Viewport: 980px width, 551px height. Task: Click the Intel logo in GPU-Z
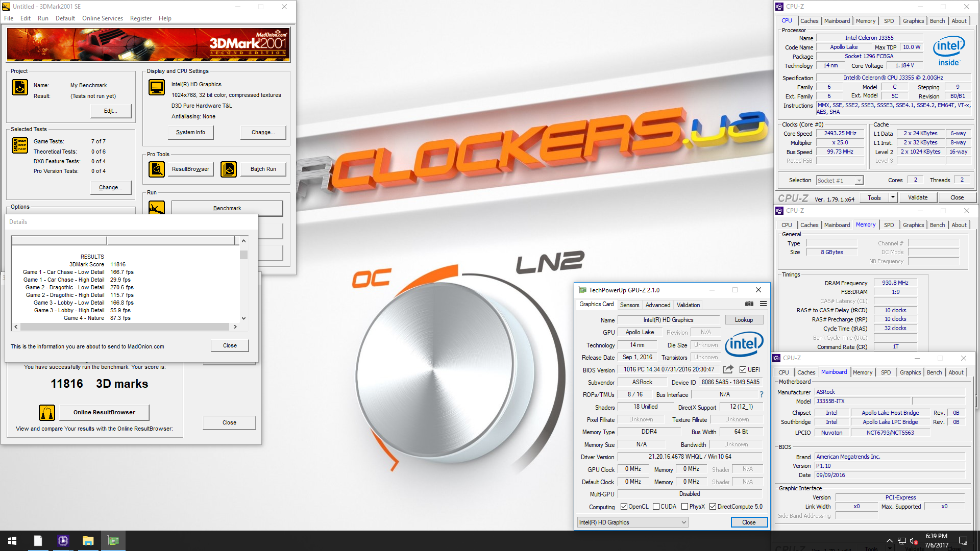[x=744, y=344]
